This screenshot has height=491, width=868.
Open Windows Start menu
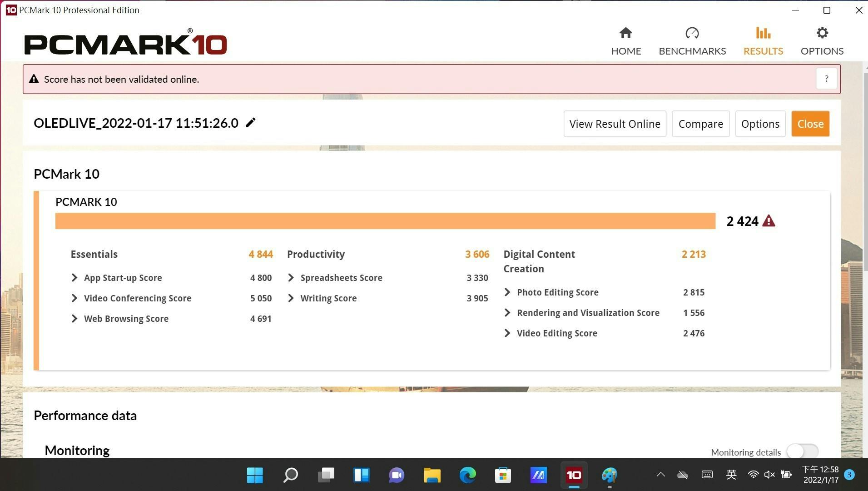tap(255, 475)
